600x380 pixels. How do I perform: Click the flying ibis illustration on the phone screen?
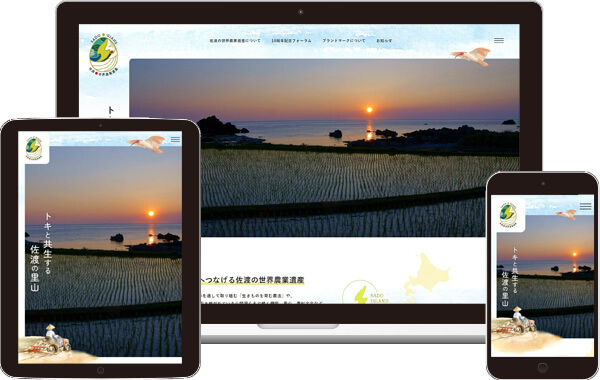(567, 214)
